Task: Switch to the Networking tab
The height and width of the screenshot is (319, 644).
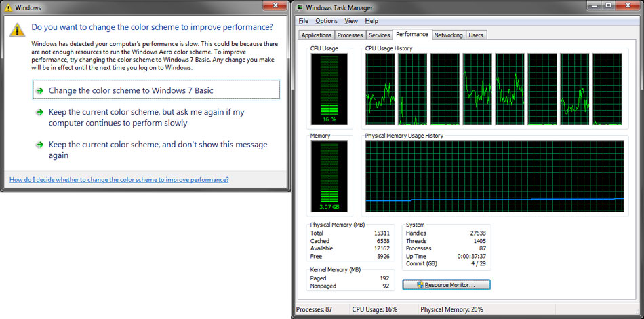Action: pyautogui.click(x=448, y=35)
